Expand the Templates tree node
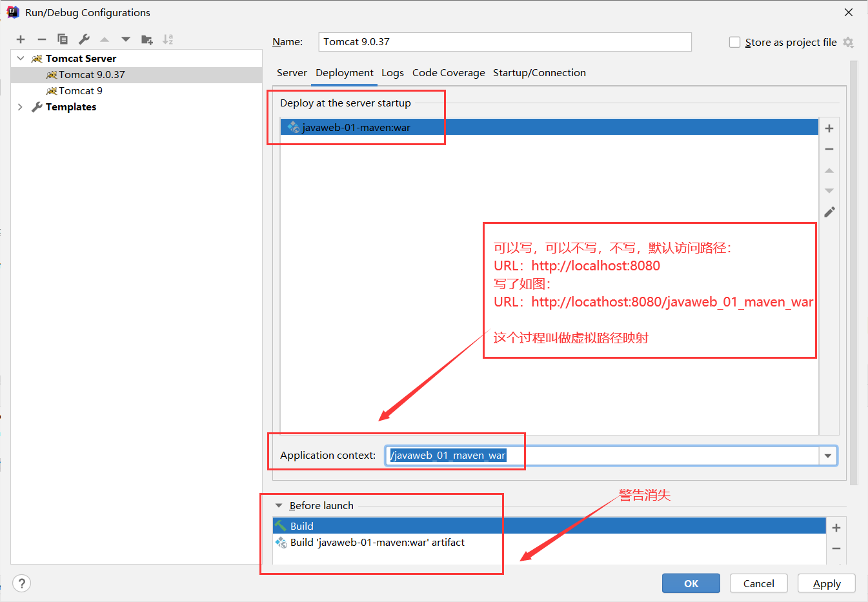This screenshot has height=602, width=868. tap(20, 107)
